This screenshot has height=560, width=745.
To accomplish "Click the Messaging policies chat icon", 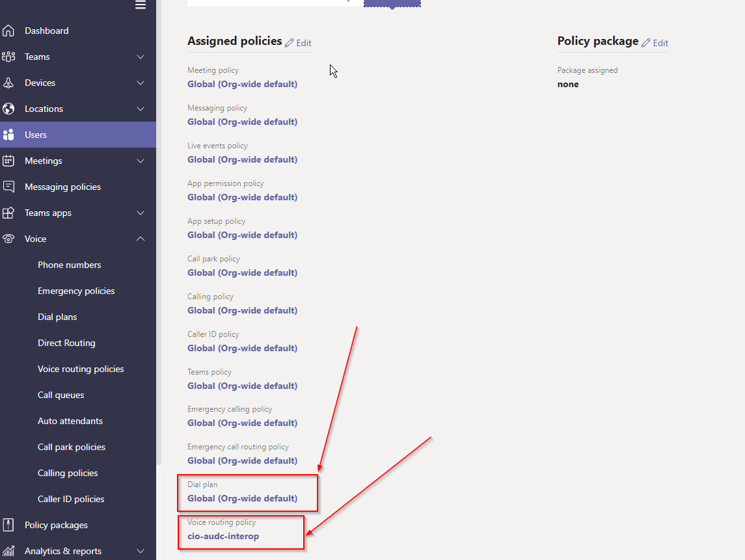I will click(x=8, y=187).
